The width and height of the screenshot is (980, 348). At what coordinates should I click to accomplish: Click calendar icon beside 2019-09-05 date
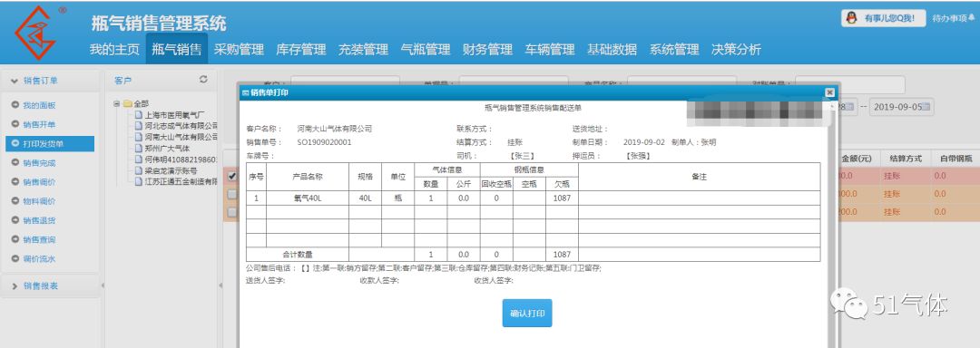point(926,107)
